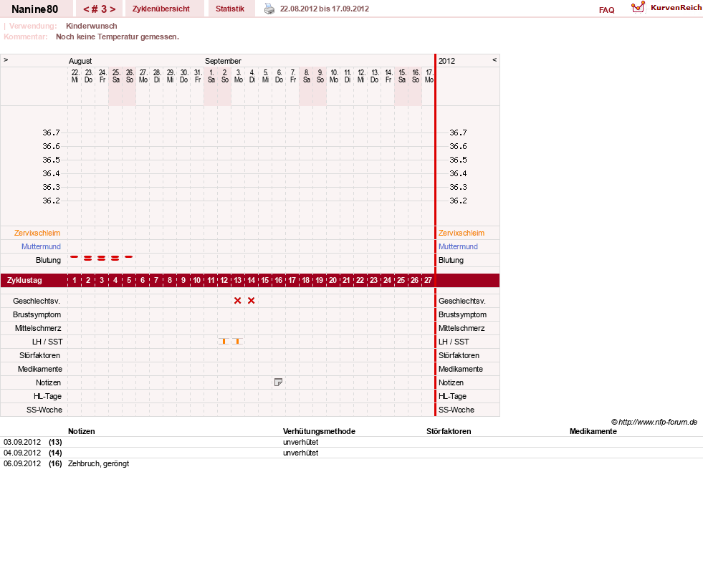Click the left LH / SST row label
The width and height of the screenshot is (703, 588).
point(47,342)
